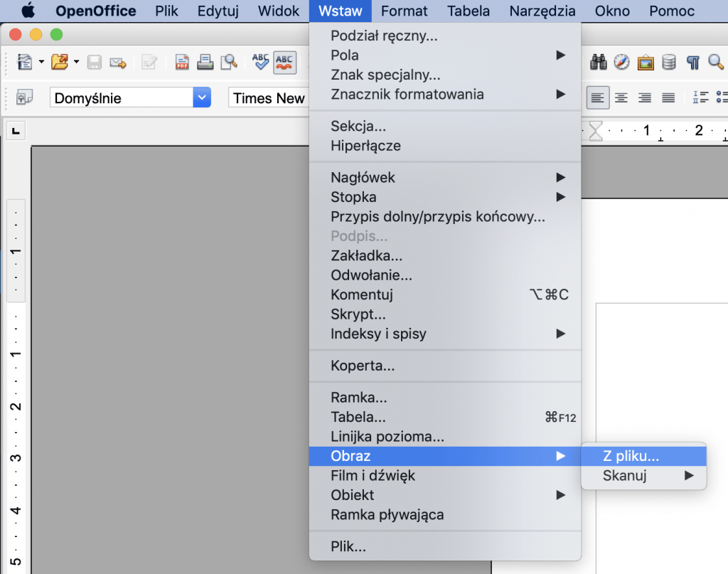Open the Styles and Formatting icon
728x574 pixels.
pos(24,97)
